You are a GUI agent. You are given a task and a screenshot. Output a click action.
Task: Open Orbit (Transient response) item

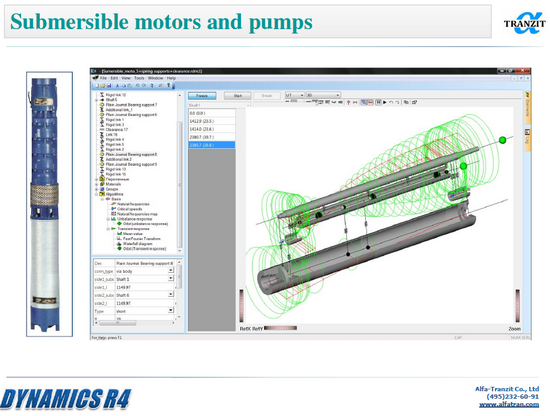[144, 248]
